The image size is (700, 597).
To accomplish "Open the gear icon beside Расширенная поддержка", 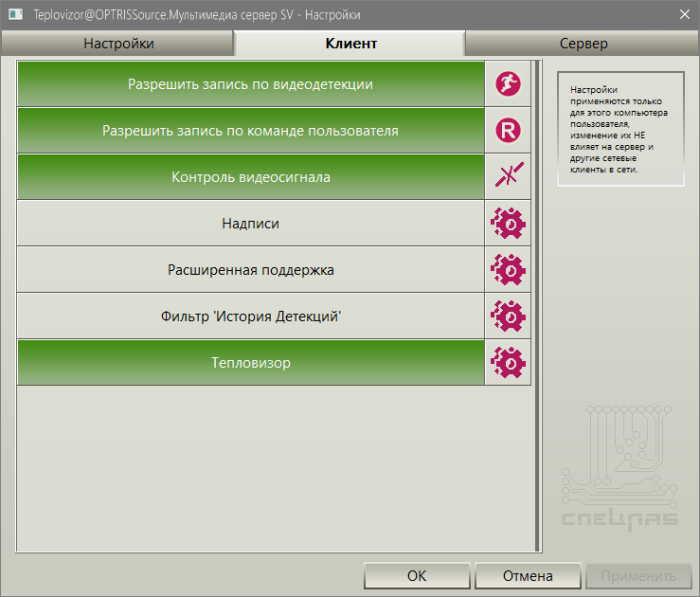I will (x=508, y=270).
